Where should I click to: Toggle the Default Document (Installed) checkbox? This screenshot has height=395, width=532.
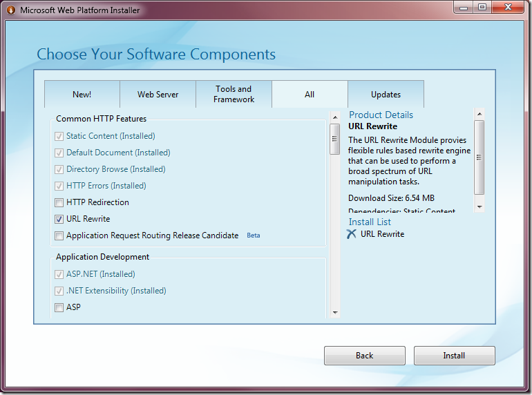(59, 153)
